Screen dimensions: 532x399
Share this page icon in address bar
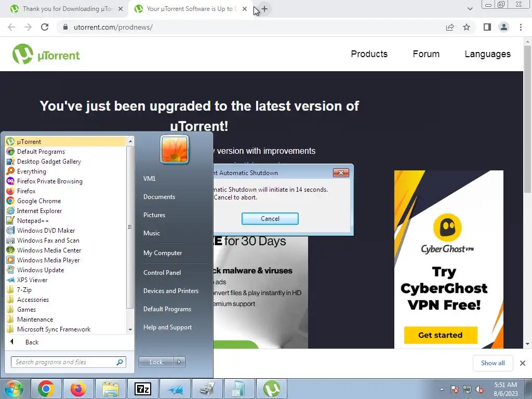(x=450, y=27)
